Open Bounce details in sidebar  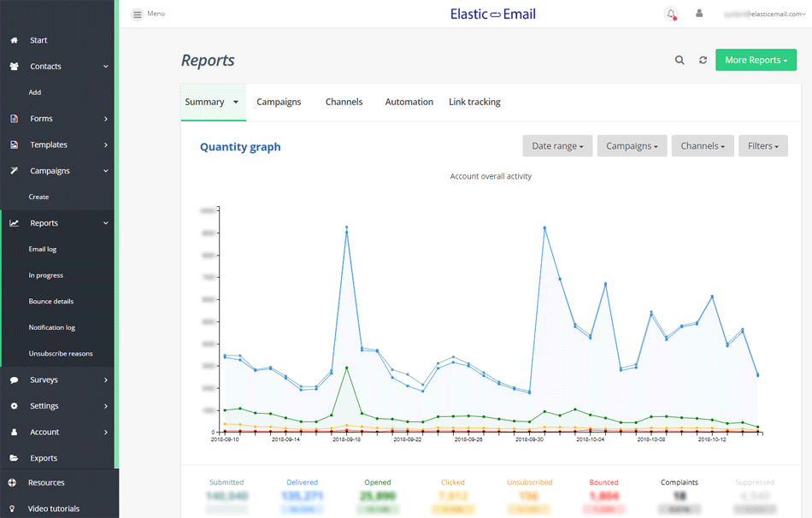[x=51, y=302]
